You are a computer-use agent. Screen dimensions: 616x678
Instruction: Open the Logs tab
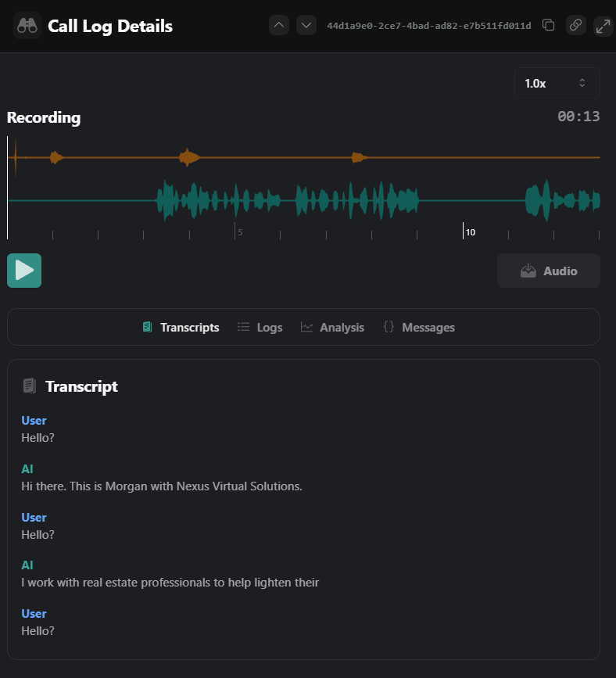[x=260, y=328]
